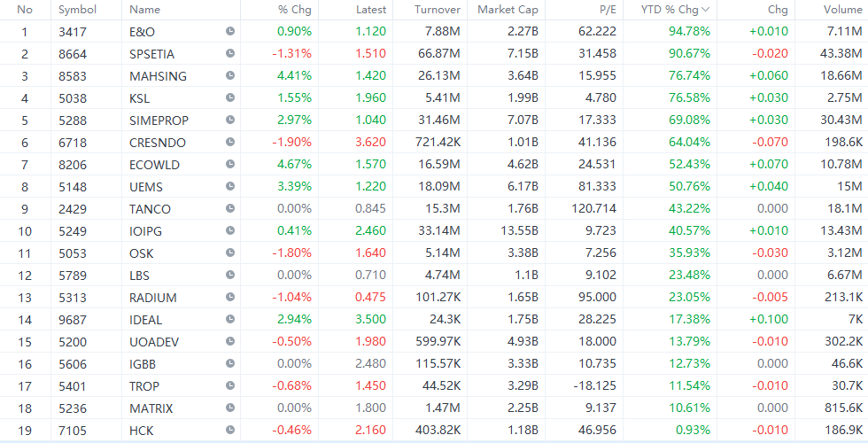Click the clock icon next to TANCO
The width and height of the screenshot is (868, 443).
pyautogui.click(x=230, y=209)
